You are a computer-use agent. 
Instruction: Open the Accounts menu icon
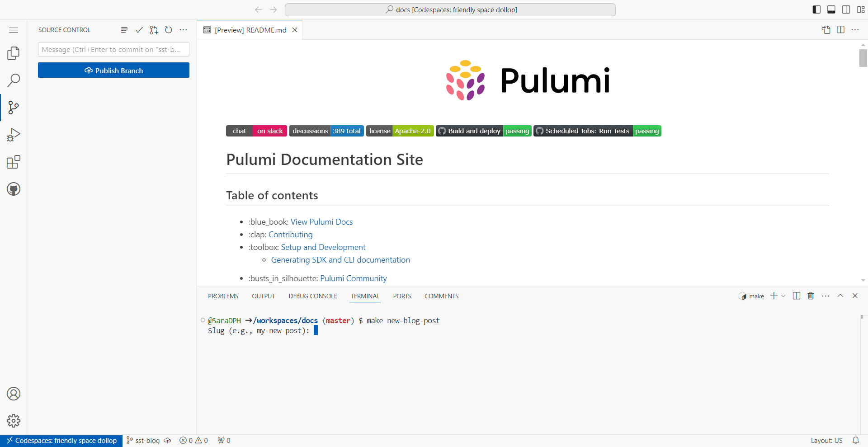click(14, 394)
